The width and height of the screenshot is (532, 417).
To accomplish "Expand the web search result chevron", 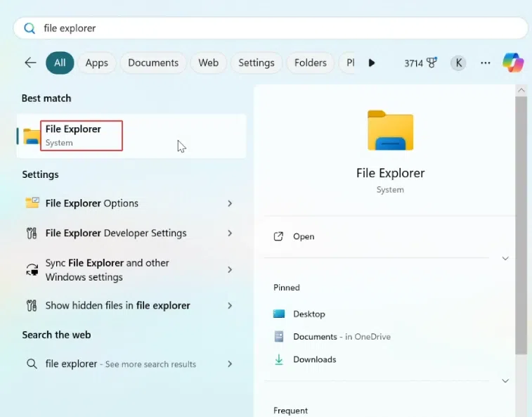I will [x=230, y=364].
